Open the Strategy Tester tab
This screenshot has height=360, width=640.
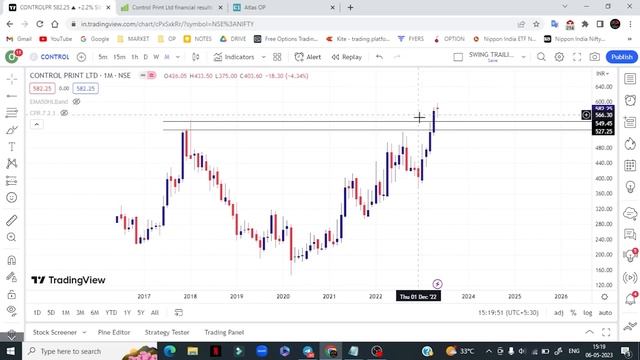pyautogui.click(x=167, y=332)
